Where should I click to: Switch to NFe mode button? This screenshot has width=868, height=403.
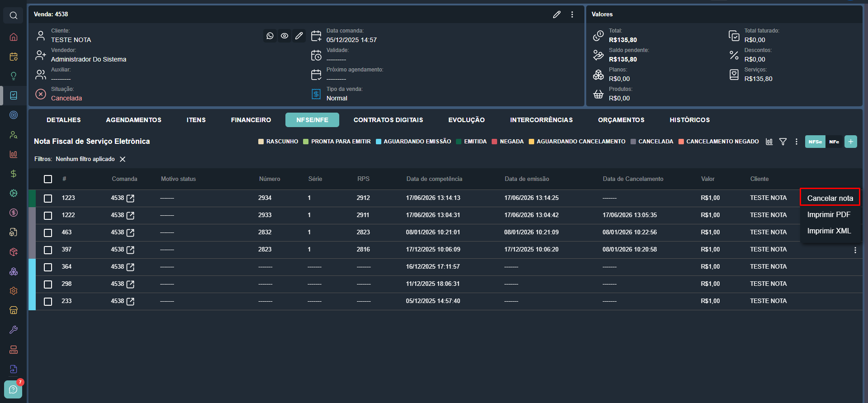[x=834, y=142]
